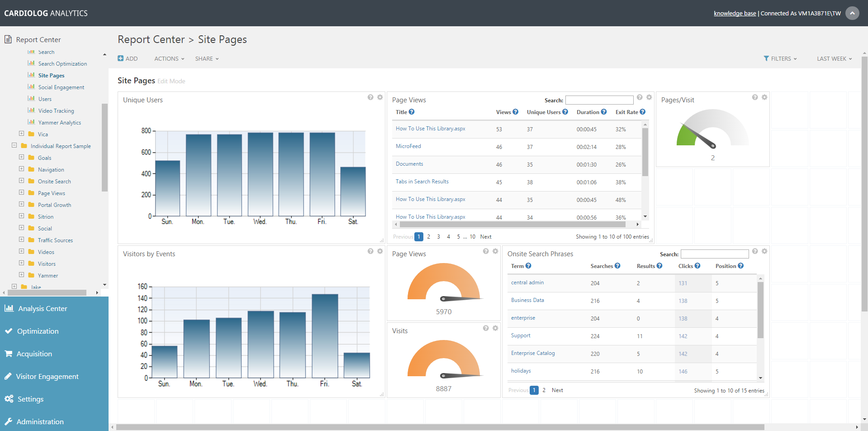Screen dimensions: 868x431
Task: Click help icon beside Position column
Action: 741,266
